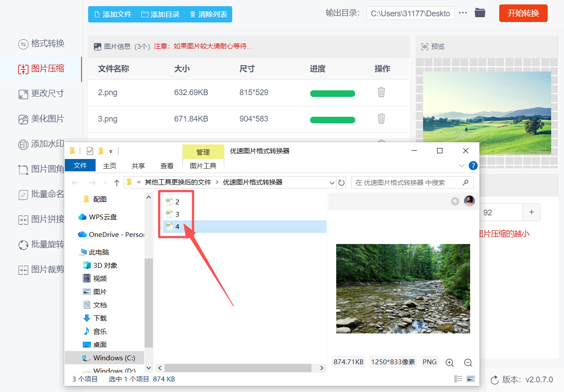Open the 图片工具 ribbon tab
This screenshot has height=392, width=564.
point(203,166)
